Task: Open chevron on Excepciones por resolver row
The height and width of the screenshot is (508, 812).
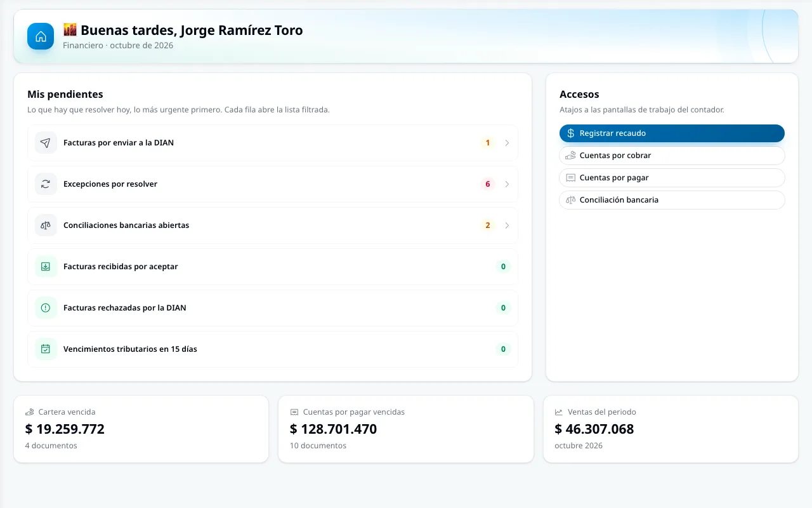Action: 507,184
